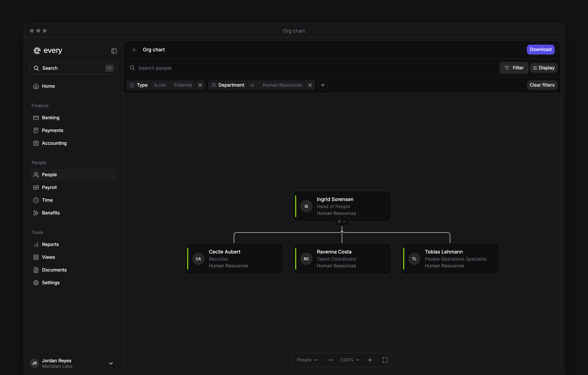Open the Filter menu
This screenshot has width=588, height=375.
pyautogui.click(x=514, y=68)
